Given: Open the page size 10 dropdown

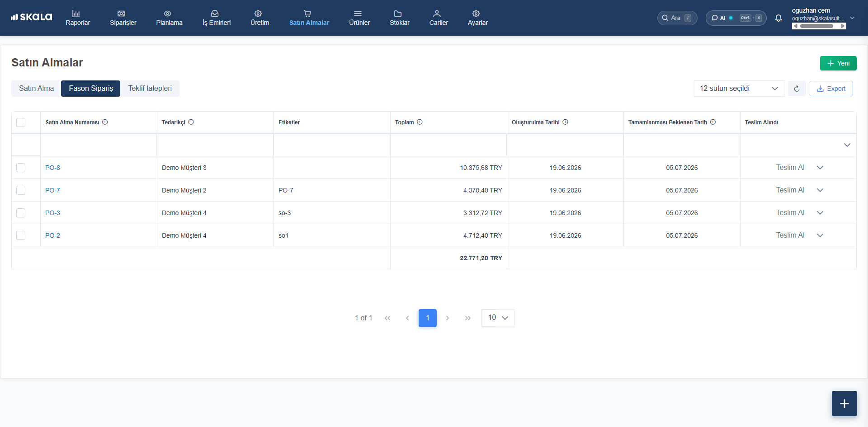Looking at the screenshot, I should click(x=498, y=318).
